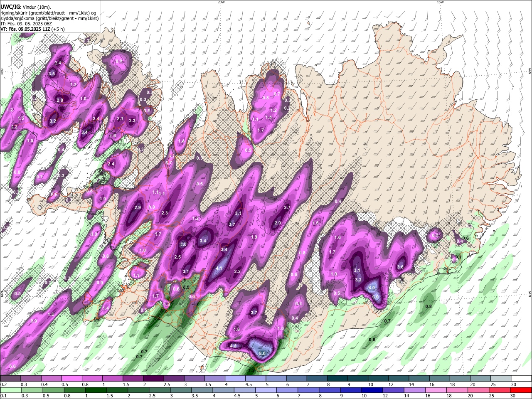Click the 2.7 snowfall value label
This screenshot has width=532, height=399.
(287, 207)
